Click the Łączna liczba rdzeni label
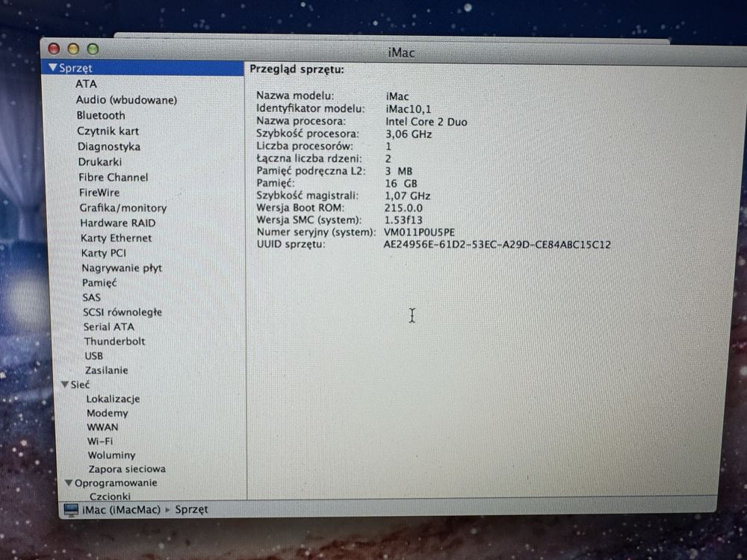Image resolution: width=747 pixels, height=560 pixels. coord(309,158)
